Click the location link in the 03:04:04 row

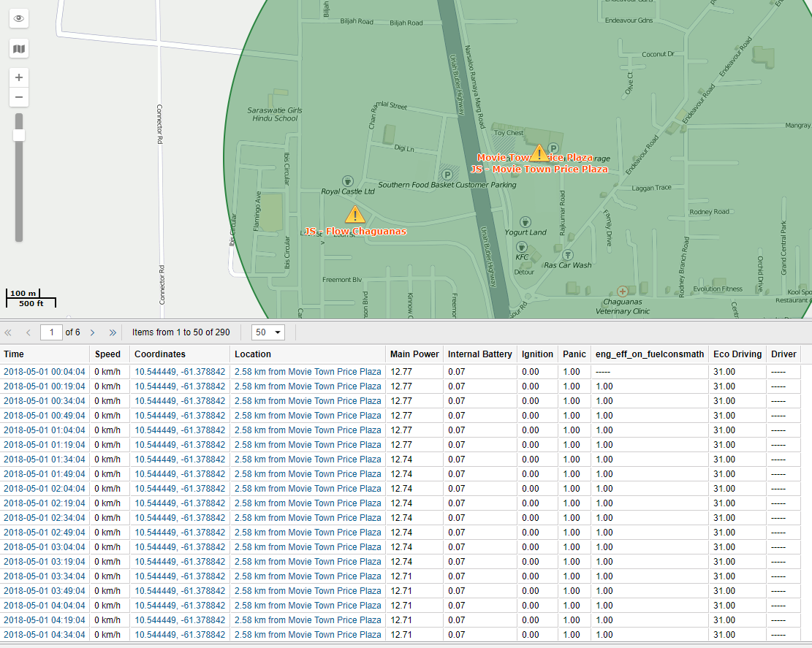tap(308, 547)
